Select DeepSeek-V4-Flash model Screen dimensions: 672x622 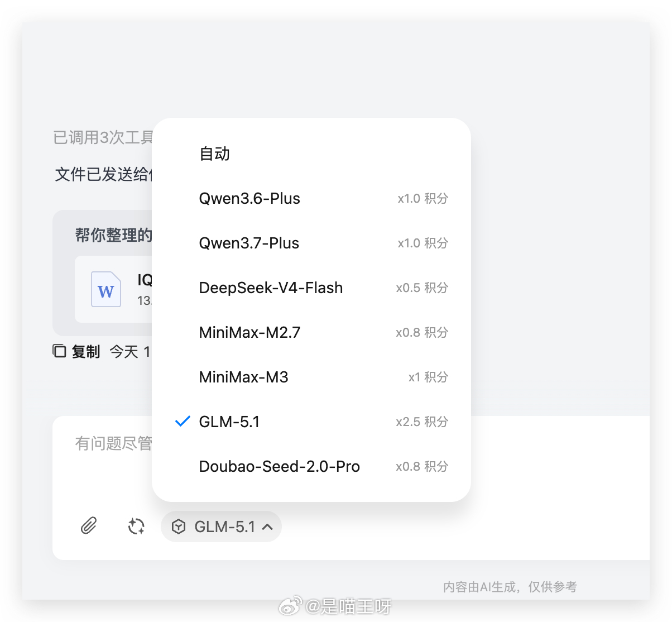click(x=311, y=288)
